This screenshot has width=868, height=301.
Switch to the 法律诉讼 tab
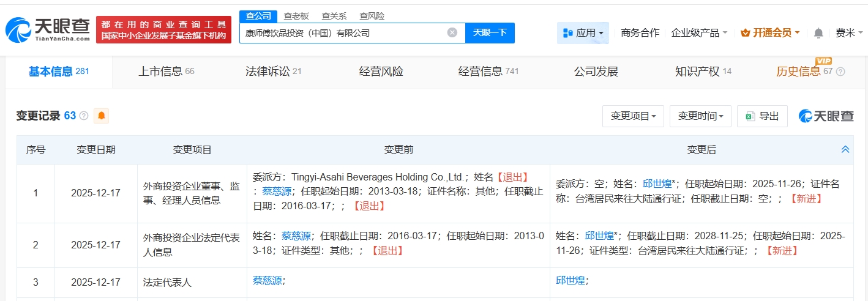coord(273,72)
